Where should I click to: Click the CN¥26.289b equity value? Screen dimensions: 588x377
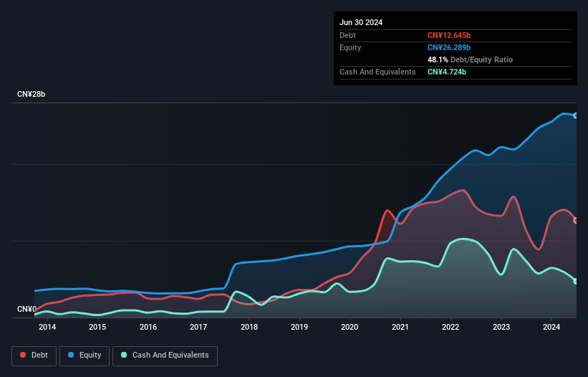tap(449, 47)
